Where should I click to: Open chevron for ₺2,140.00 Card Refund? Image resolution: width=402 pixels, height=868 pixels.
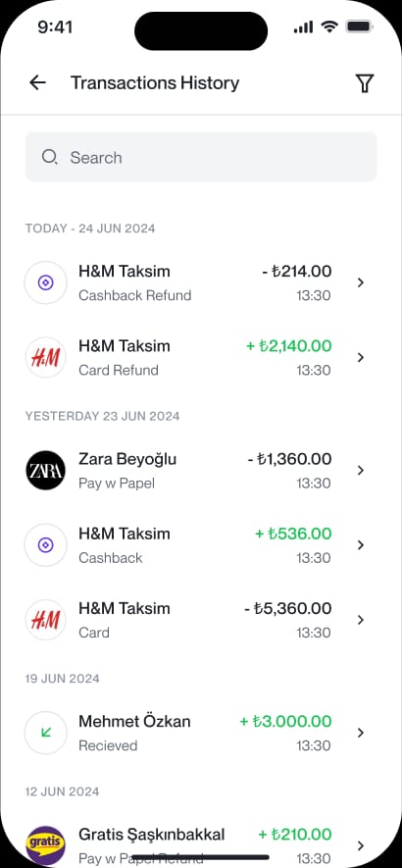[361, 358]
